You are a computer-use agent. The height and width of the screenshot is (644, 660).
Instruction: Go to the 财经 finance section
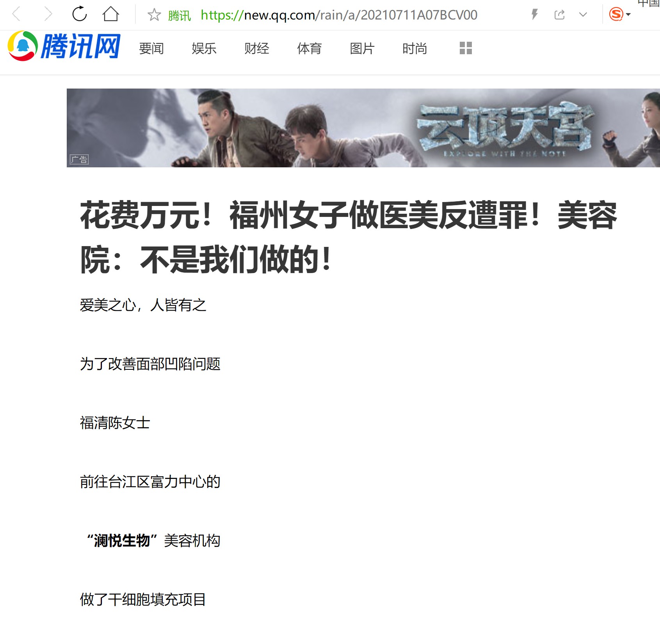tap(257, 49)
